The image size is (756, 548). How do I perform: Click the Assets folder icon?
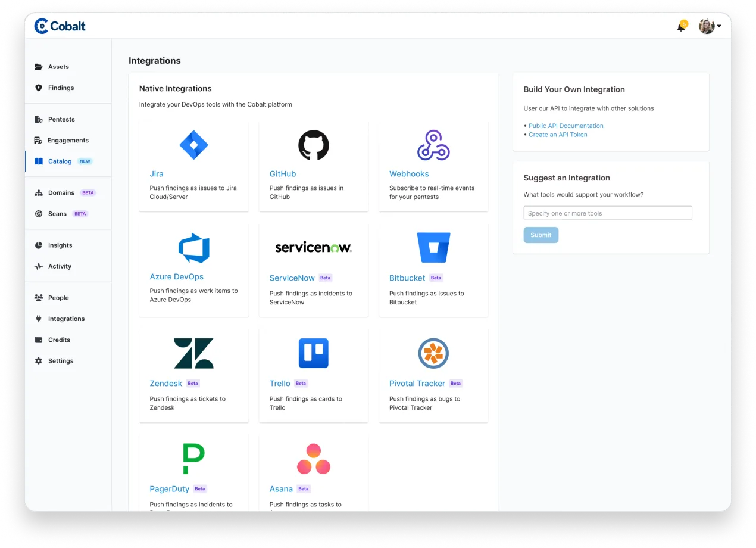(39, 67)
